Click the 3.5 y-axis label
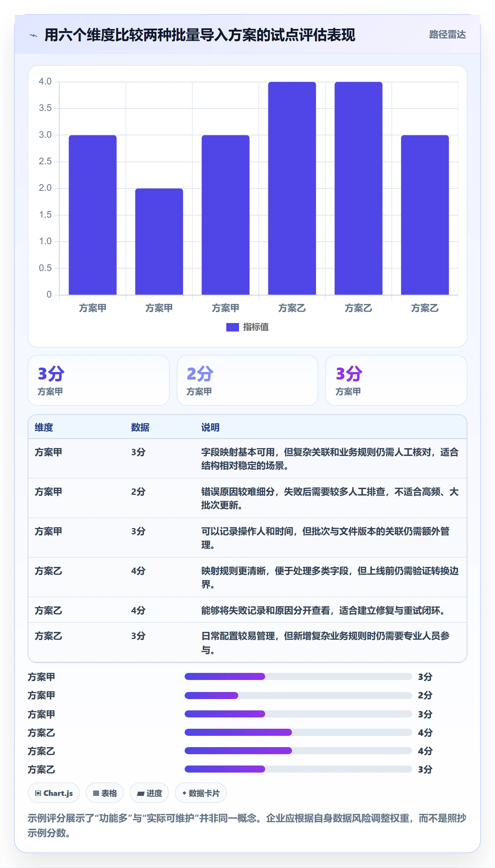 pyautogui.click(x=45, y=108)
